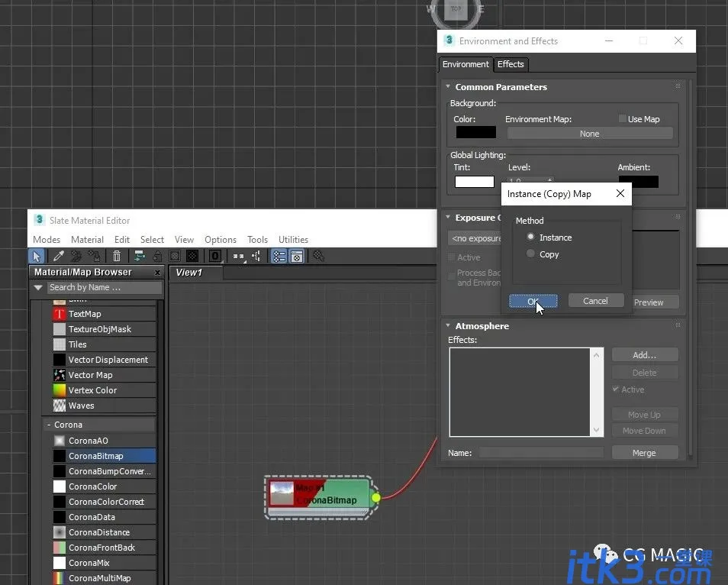Switch to the Environment tab
The image size is (728, 585).
click(x=465, y=64)
